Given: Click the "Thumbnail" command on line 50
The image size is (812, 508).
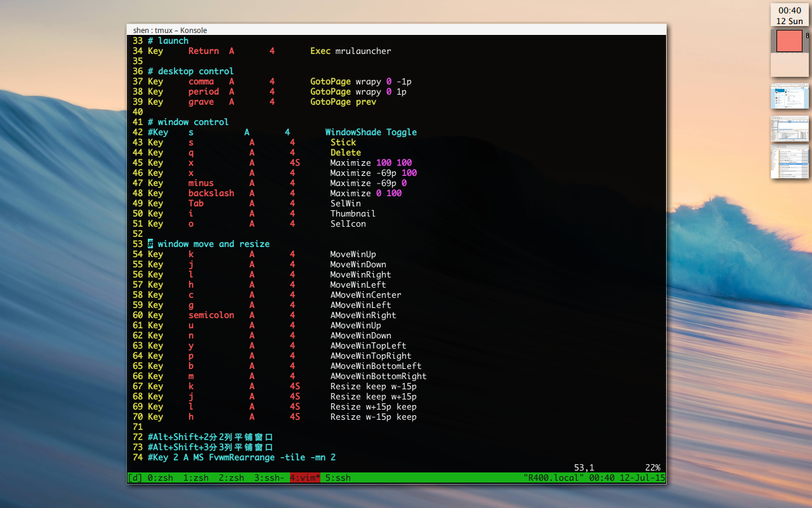Looking at the screenshot, I should click(353, 213).
